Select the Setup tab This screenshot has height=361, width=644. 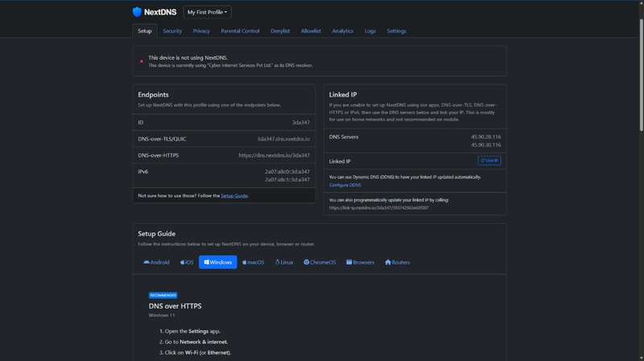(x=145, y=31)
